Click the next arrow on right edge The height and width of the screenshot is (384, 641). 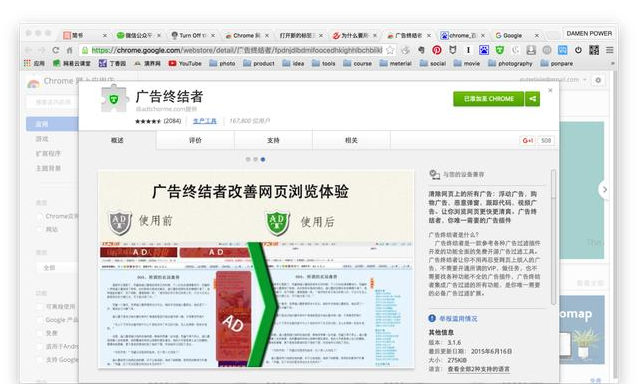(x=605, y=189)
